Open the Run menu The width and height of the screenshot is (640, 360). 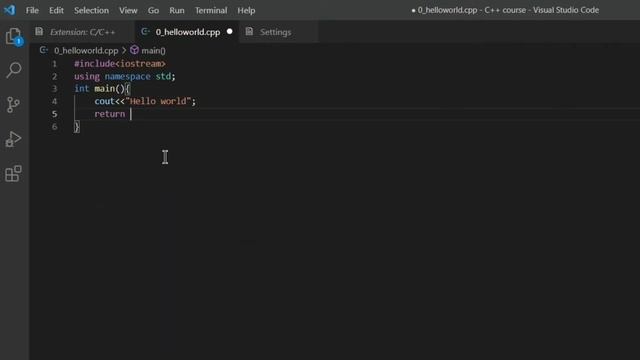click(177, 10)
